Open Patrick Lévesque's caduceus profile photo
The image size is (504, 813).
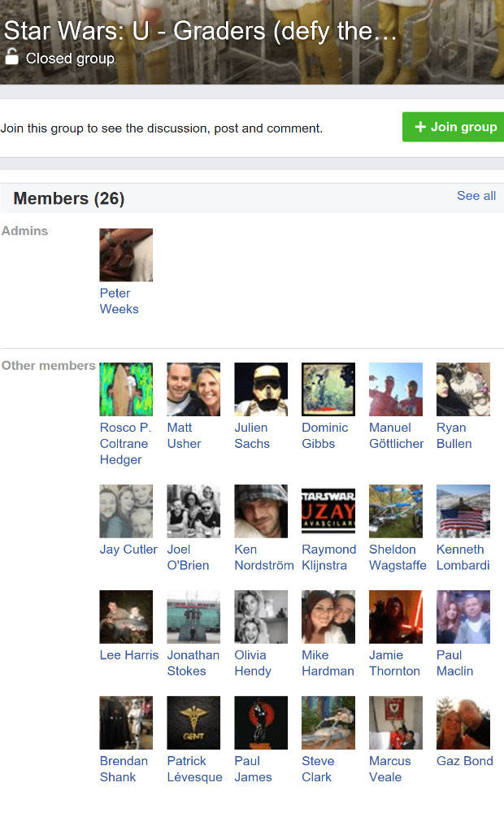click(193, 723)
